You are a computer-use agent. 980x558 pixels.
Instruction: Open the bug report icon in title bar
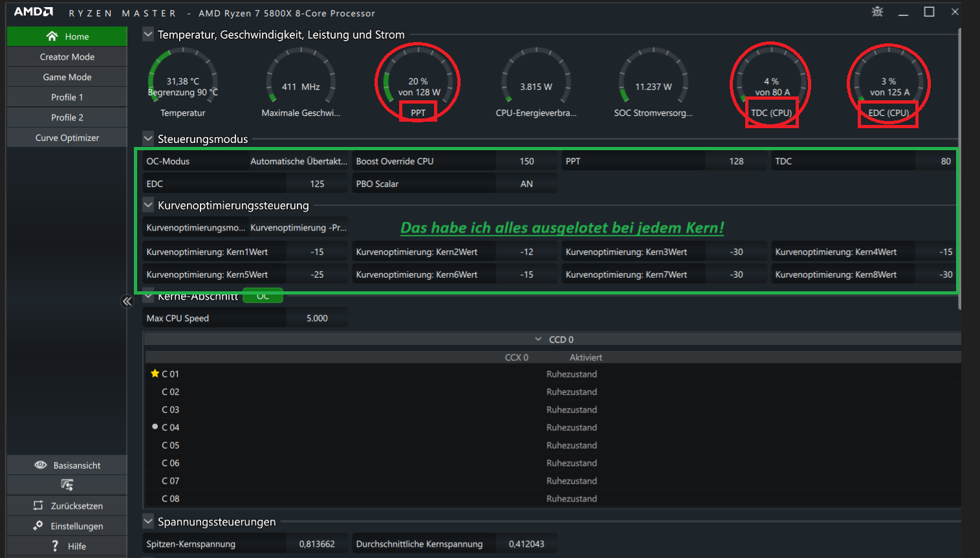point(877,12)
